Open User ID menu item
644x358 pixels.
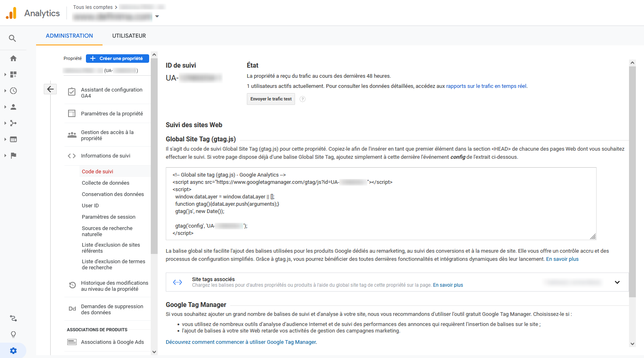pos(90,206)
